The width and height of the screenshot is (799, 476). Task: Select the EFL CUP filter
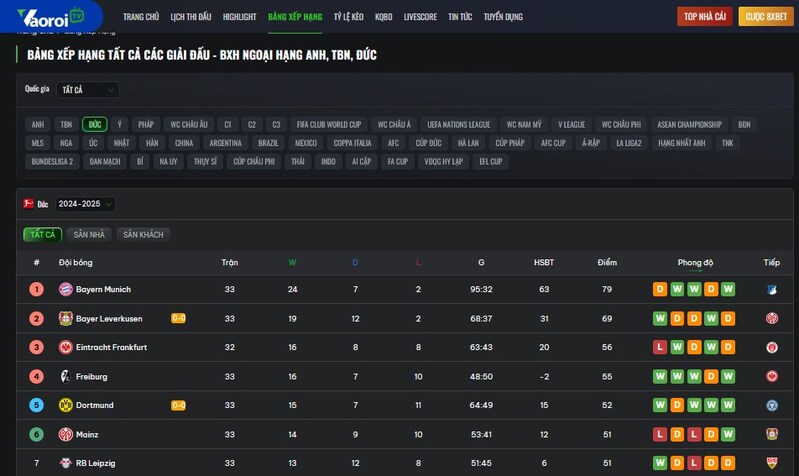(x=491, y=162)
